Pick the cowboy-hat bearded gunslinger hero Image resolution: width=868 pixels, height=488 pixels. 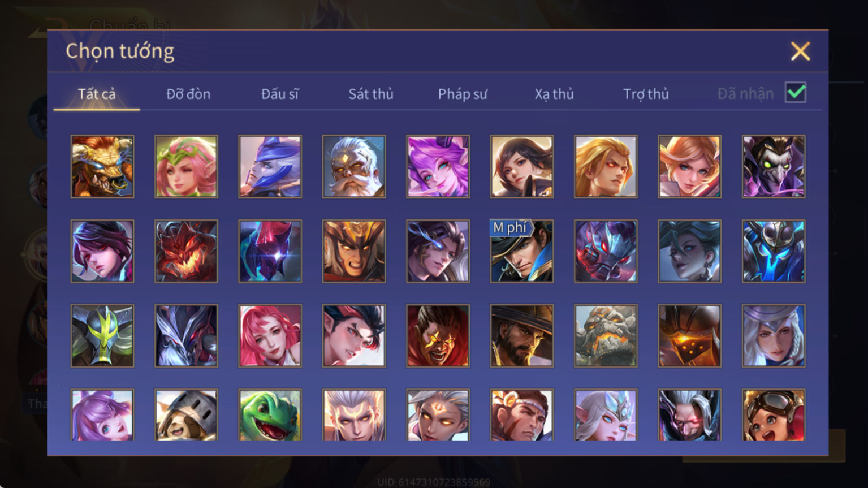pos(521,336)
